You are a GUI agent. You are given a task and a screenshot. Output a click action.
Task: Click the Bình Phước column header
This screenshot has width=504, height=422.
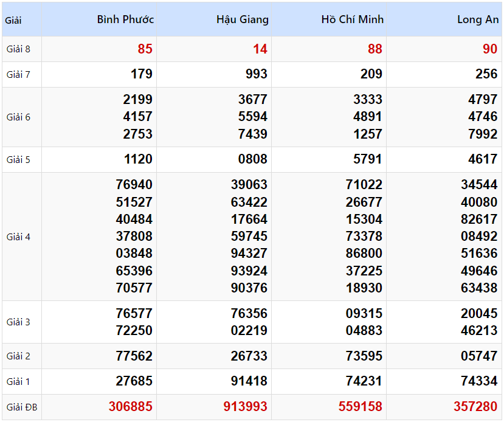click(x=125, y=19)
